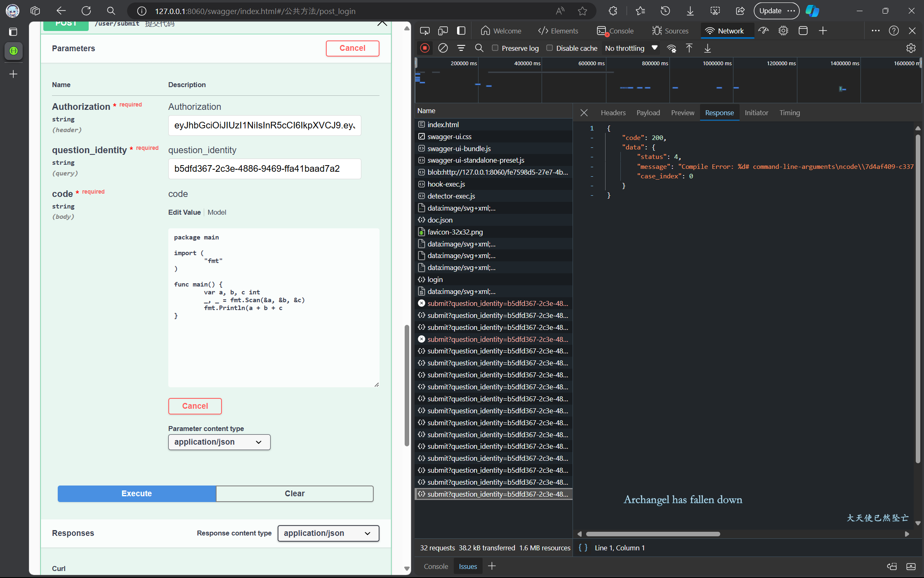Image resolution: width=924 pixels, height=578 pixels.
Task: Open the browser search magnifier icon
Action: pyautogui.click(x=111, y=11)
